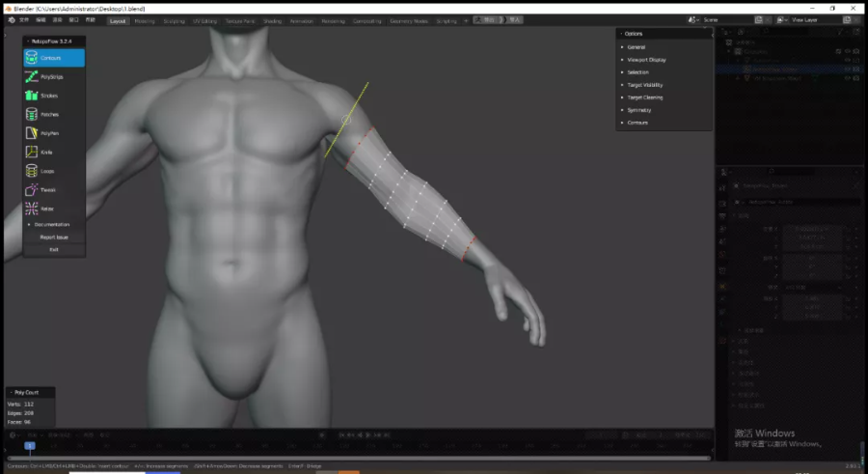
Task: Expand the Documentation section
Action: (52, 224)
